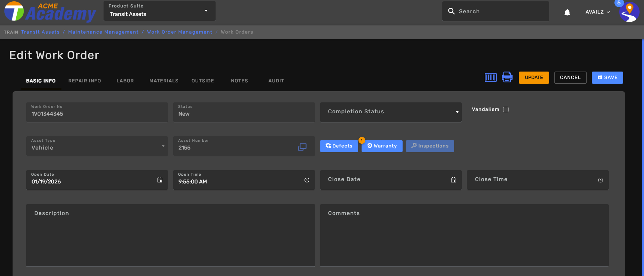644x276 pixels.
Task: Expand the Completion Status dropdown
Action: pos(390,112)
